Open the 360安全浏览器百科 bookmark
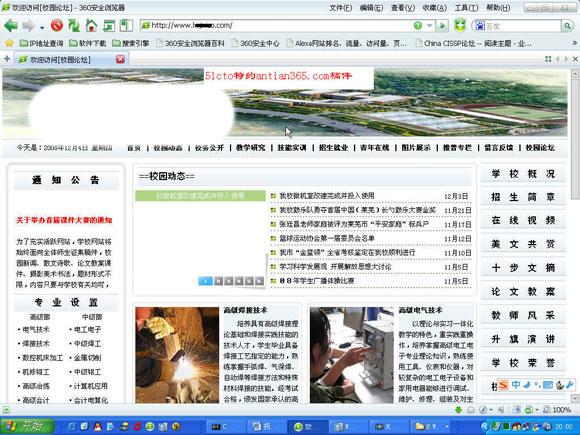580x435 pixels. [190, 43]
